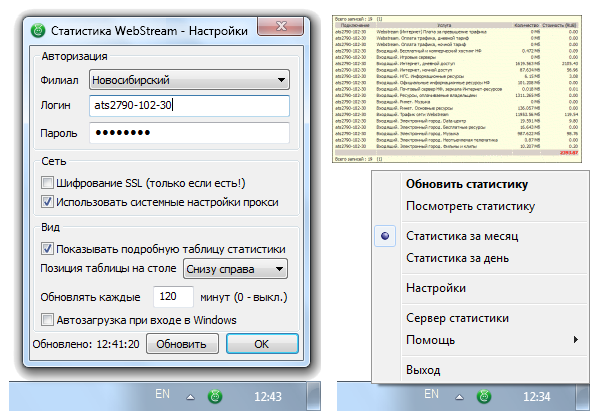Confirm settings with the OK button

pyautogui.click(x=262, y=344)
